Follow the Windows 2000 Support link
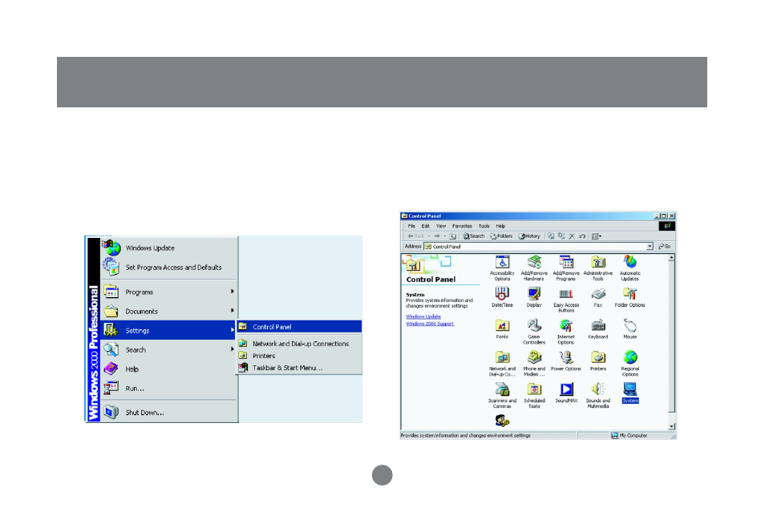 pos(430,324)
